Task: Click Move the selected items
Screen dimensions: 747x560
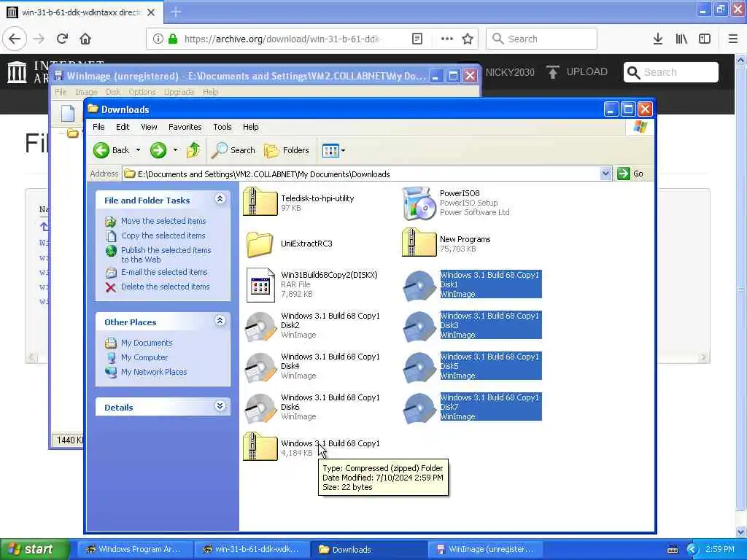Action: pyautogui.click(x=163, y=221)
